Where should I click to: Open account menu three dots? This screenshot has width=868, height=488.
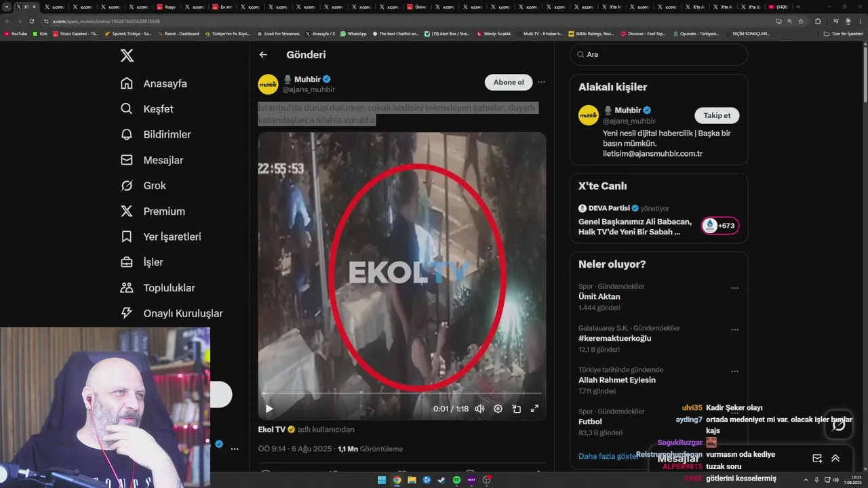point(235,449)
